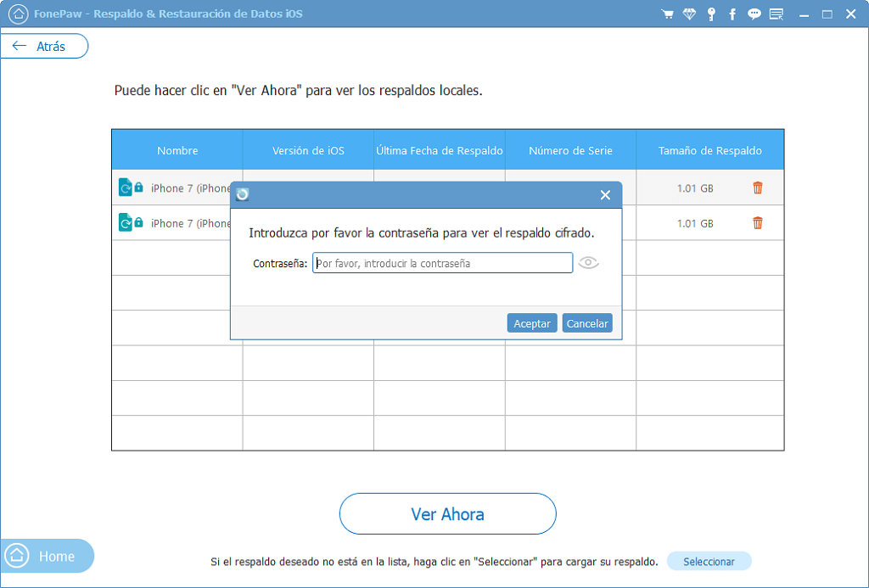
Task: Open the Facebook page icon
Action: coord(732,14)
